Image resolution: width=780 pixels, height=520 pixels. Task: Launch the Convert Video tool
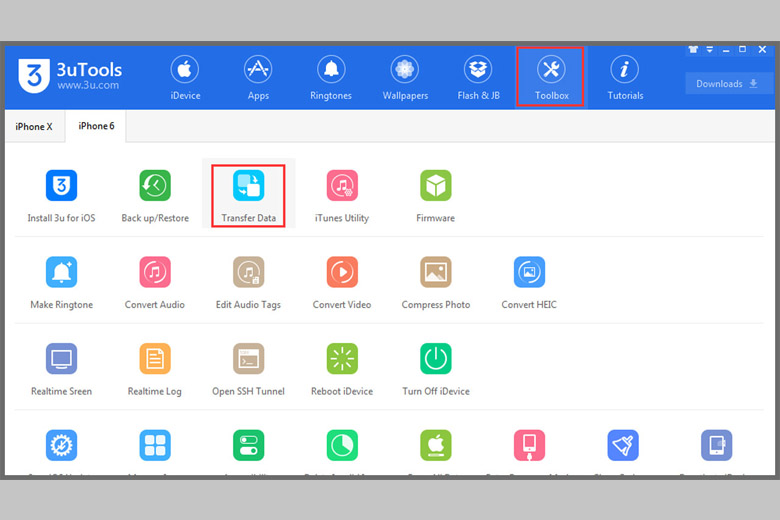click(342, 283)
